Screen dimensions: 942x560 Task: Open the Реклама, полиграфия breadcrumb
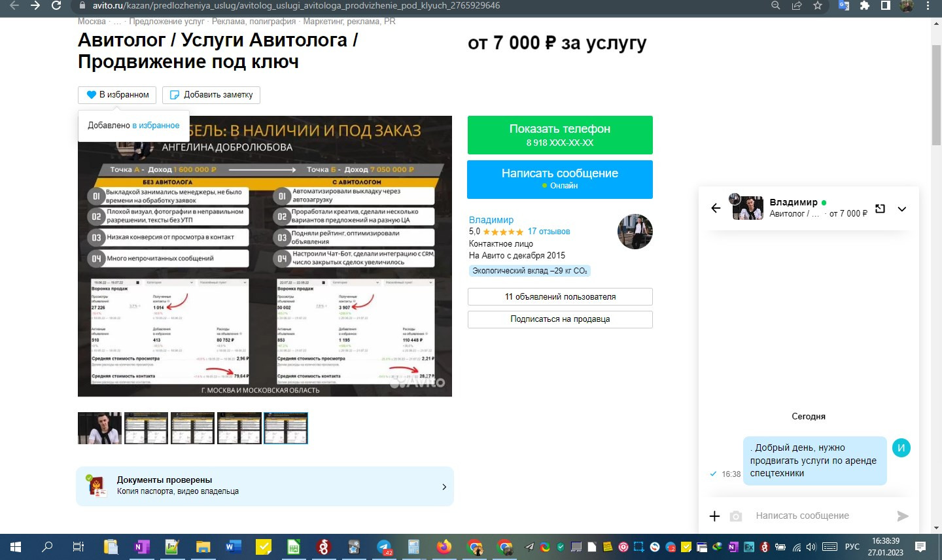coord(254,22)
